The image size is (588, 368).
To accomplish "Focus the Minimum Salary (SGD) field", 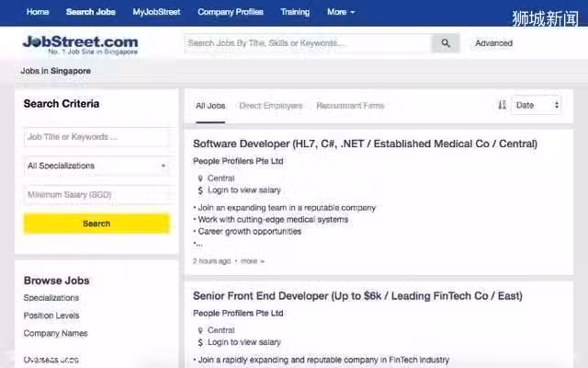I will coord(96,195).
